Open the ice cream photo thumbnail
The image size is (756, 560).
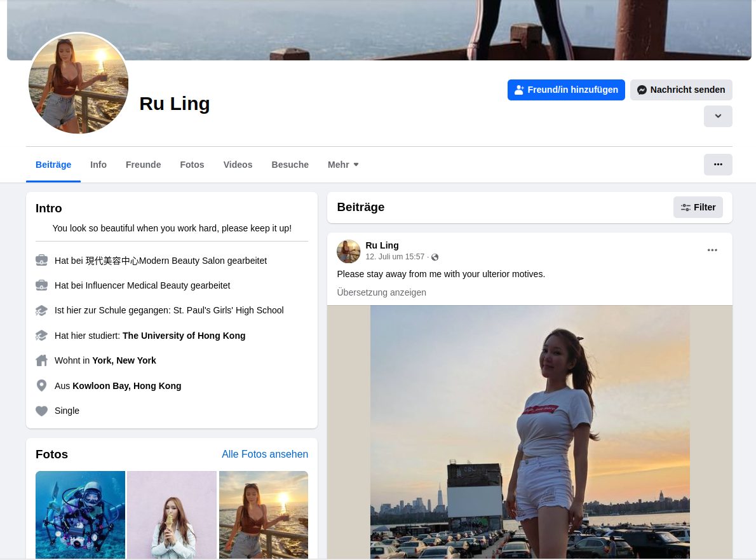coord(172,515)
